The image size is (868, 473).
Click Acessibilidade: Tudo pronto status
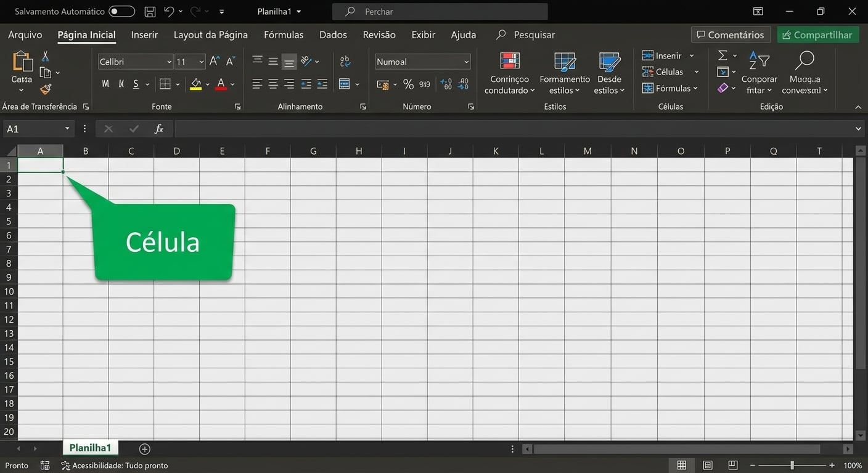point(115,466)
